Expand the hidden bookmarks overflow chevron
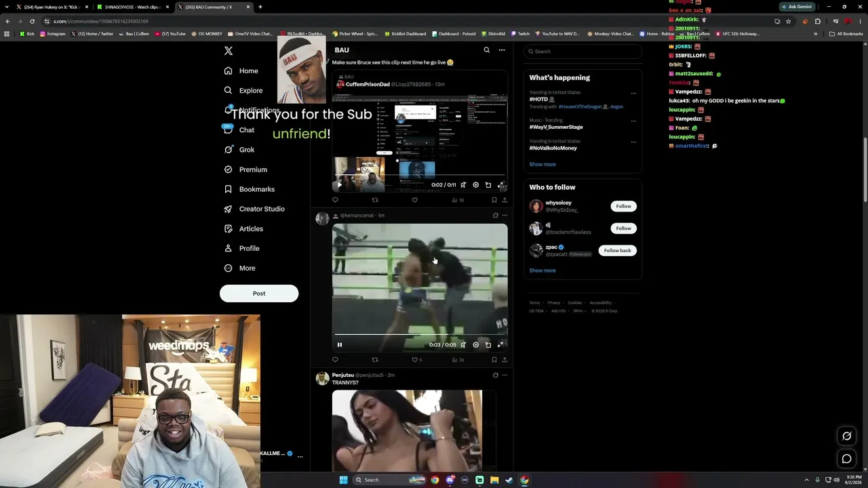Screen dimensions: 868x488 (x=816, y=34)
